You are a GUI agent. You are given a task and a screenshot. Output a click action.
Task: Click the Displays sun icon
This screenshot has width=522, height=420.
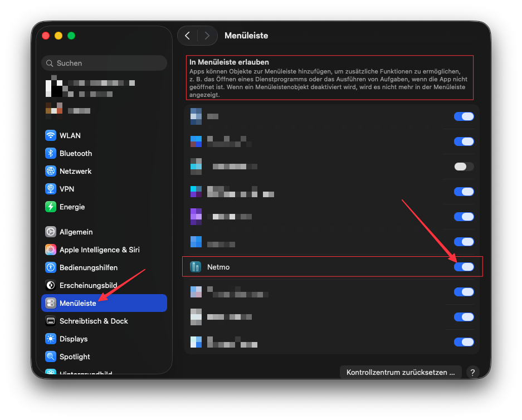(51, 339)
